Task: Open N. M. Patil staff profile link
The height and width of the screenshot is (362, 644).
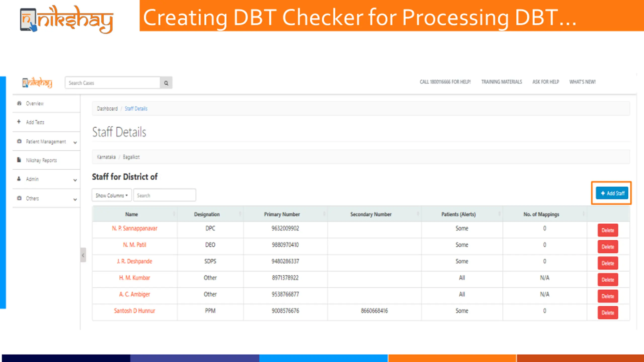Action: click(135, 245)
